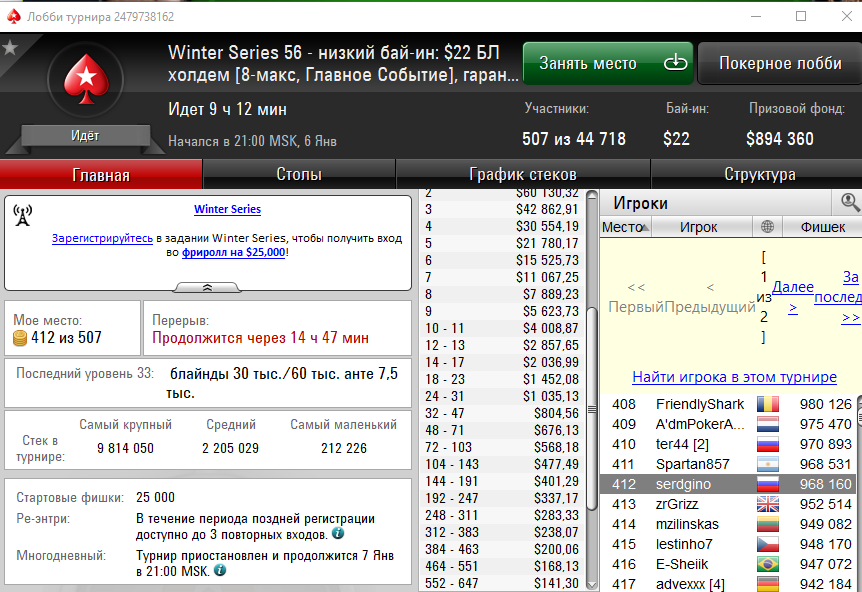Click the gold chips stack icon
862x592 pixels.
coord(20,338)
